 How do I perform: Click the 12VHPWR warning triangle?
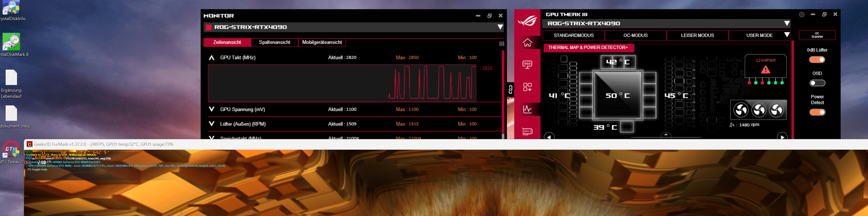765,69
